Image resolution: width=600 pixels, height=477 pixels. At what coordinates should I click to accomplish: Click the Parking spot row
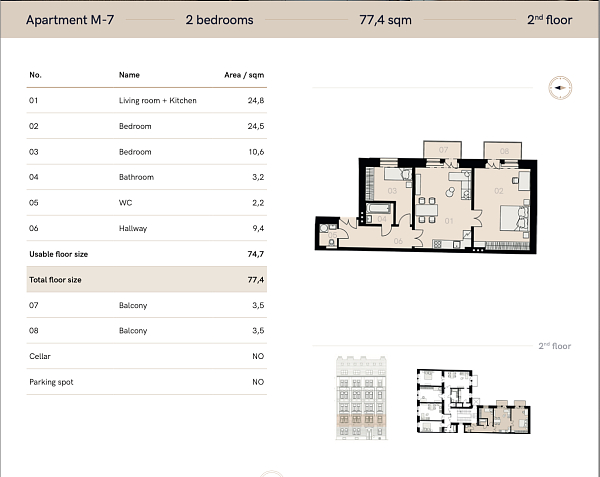point(146,382)
